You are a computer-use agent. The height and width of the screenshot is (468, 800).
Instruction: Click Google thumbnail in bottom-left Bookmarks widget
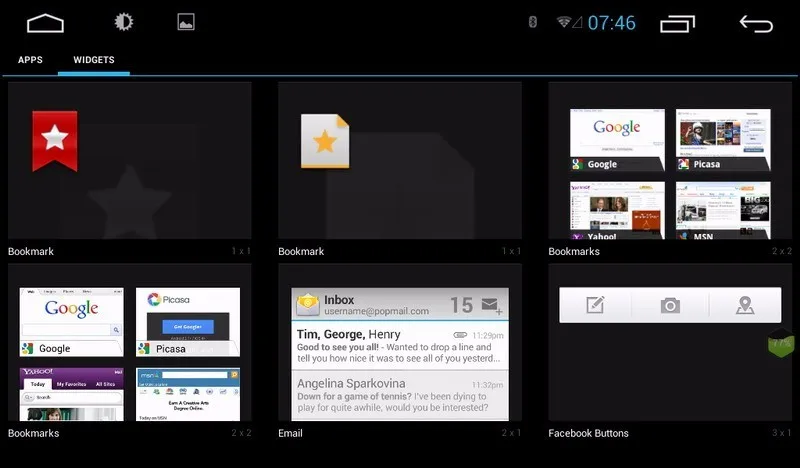click(x=71, y=322)
